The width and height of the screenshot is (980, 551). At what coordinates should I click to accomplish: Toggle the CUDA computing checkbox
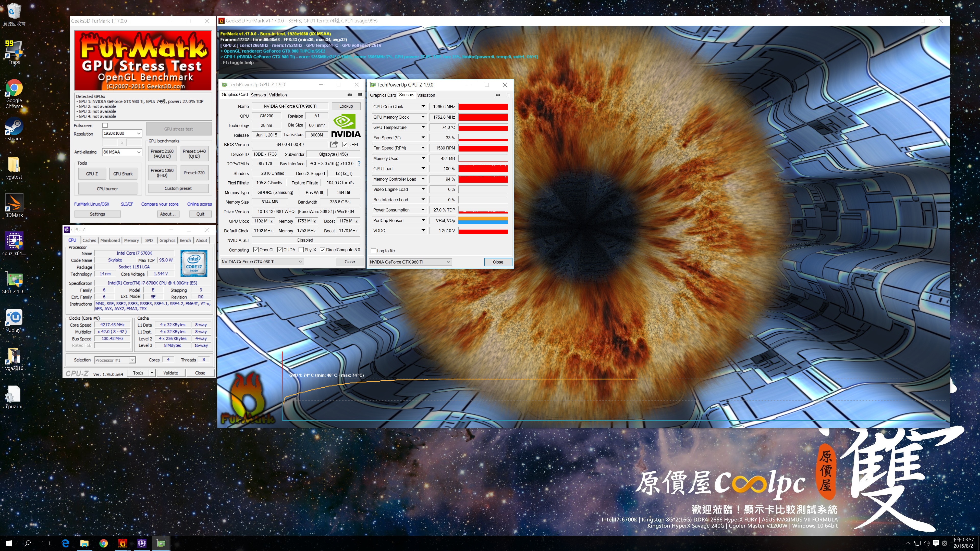click(x=280, y=250)
